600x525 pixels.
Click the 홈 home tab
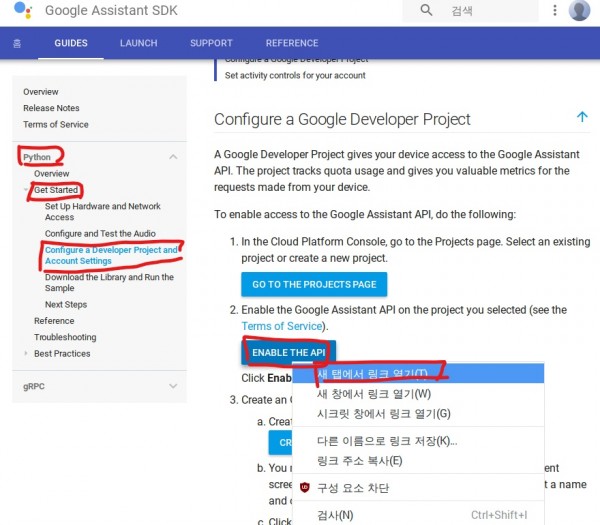(x=17, y=43)
